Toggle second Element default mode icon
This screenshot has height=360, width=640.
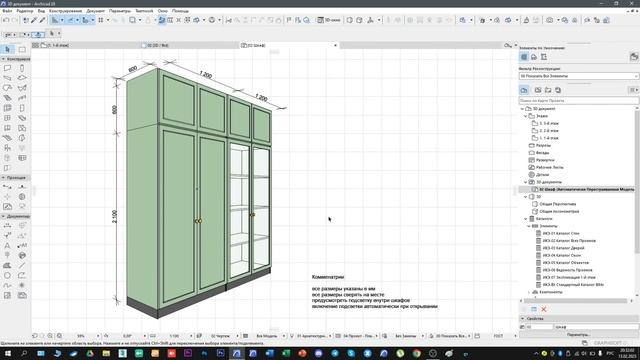pos(534,57)
